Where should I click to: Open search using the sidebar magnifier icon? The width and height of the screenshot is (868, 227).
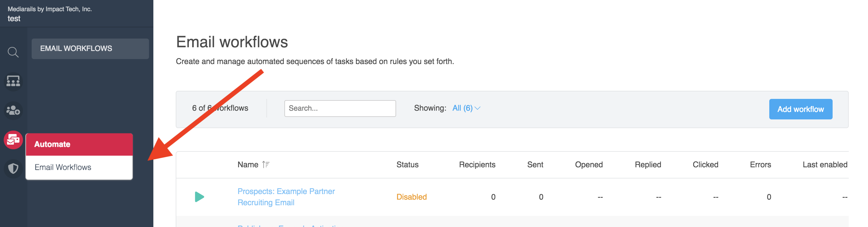pyautogui.click(x=13, y=52)
